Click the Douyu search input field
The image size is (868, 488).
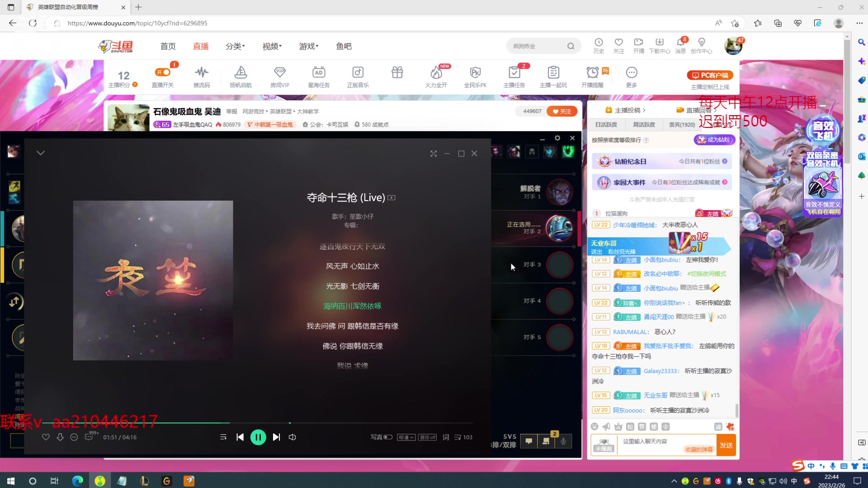click(537, 46)
